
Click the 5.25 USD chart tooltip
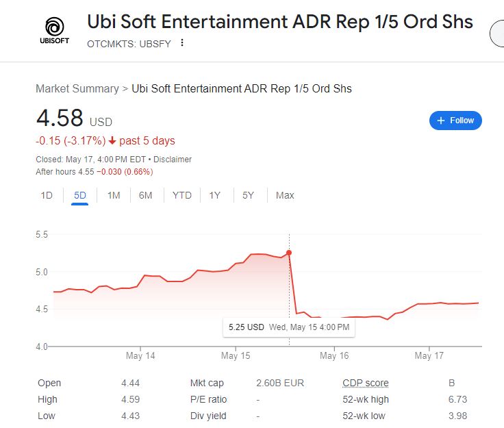click(x=289, y=327)
